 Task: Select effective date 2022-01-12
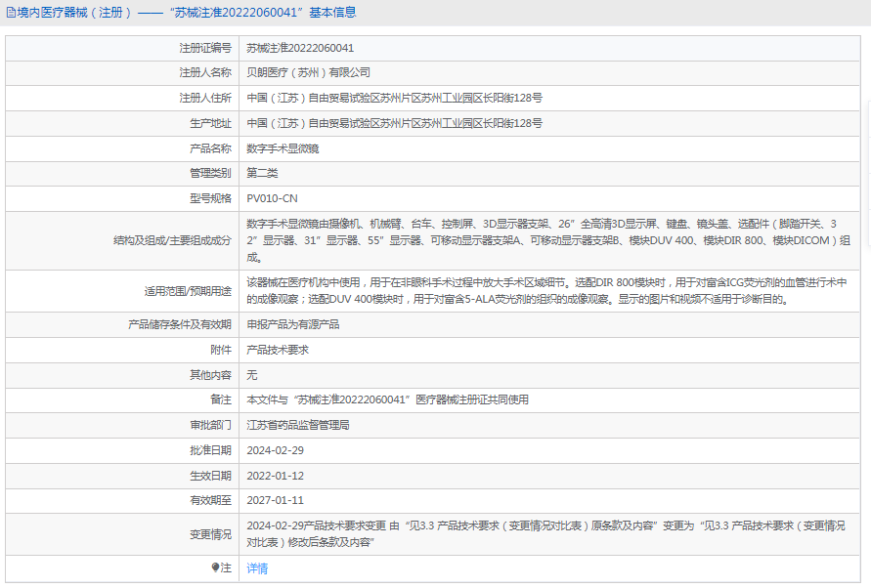pyautogui.click(x=275, y=476)
